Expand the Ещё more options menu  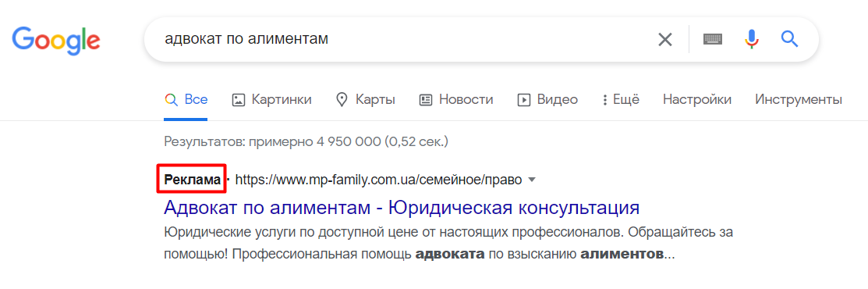[x=621, y=100]
